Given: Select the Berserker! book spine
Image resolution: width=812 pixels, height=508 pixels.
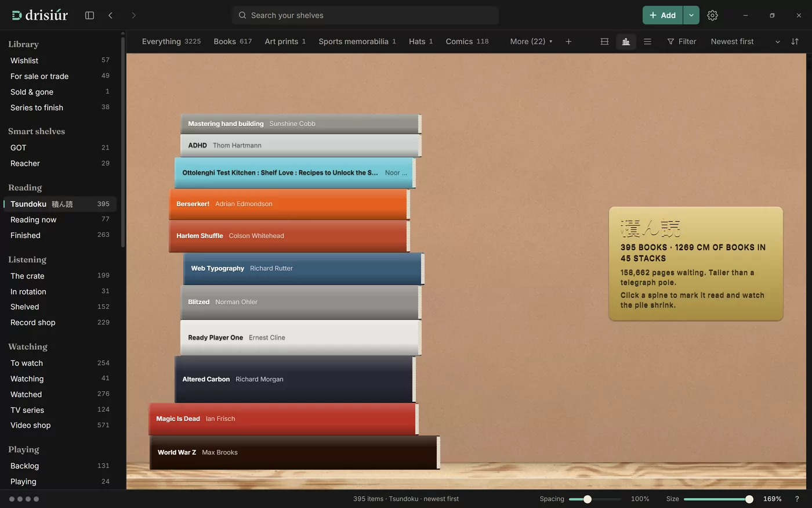Looking at the screenshot, I should (x=289, y=204).
